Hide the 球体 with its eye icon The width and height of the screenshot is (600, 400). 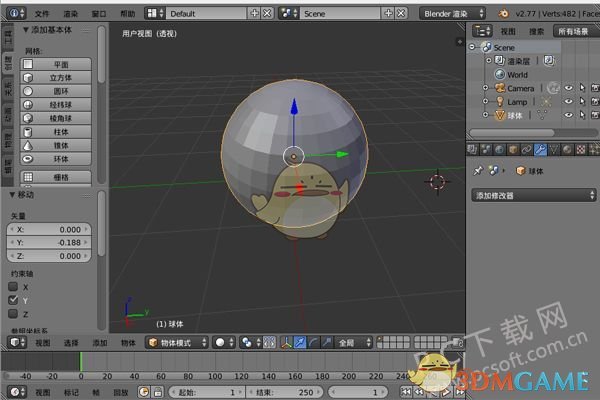tap(569, 115)
